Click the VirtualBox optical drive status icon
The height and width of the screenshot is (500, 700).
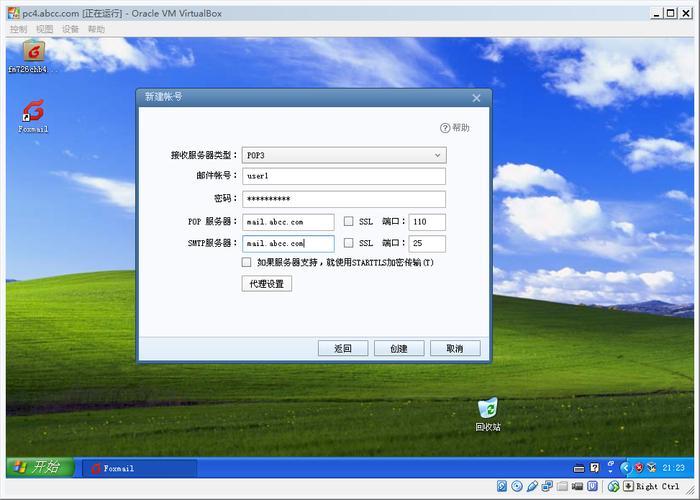pos(517,486)
